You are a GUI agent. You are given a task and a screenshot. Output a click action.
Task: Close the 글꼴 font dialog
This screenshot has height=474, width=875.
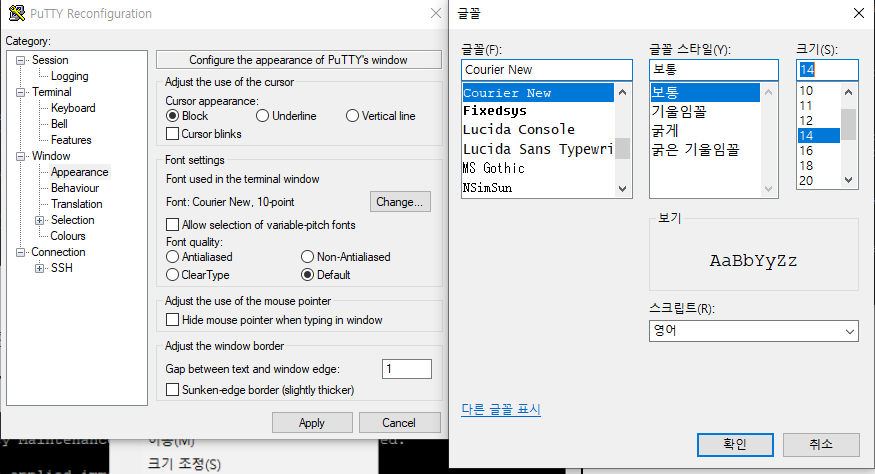point(859,13)
